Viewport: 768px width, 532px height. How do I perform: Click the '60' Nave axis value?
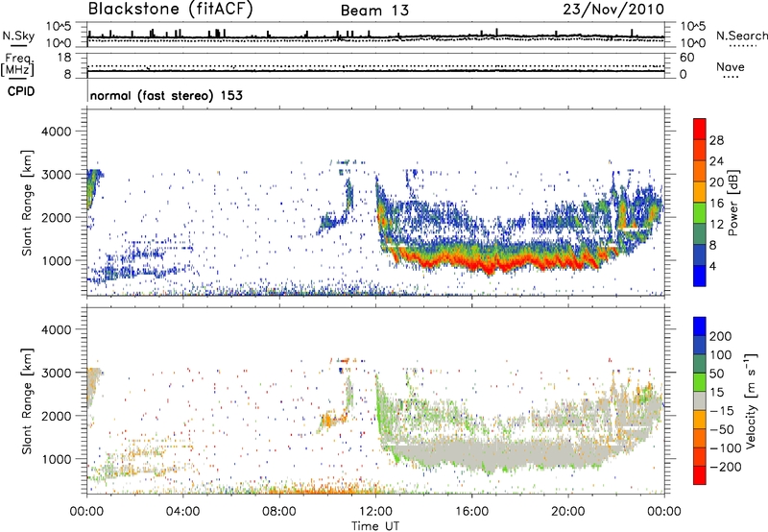[x=686, y=58]
